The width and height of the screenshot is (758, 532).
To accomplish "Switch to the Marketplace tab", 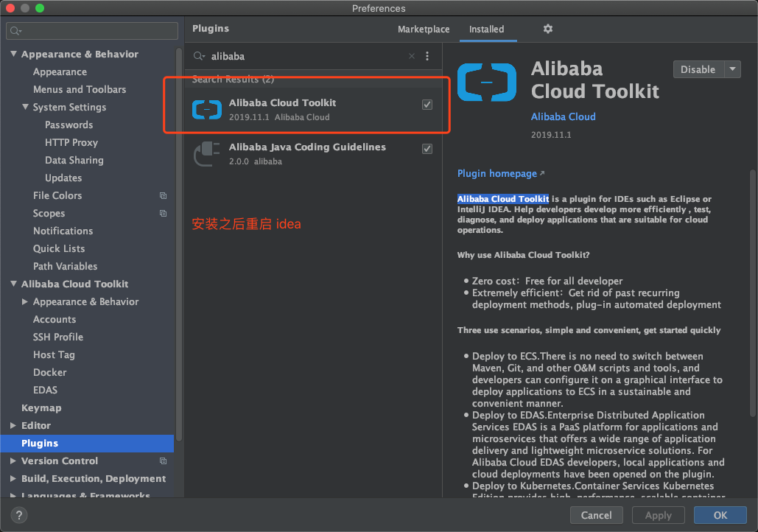I will [424, 29].
